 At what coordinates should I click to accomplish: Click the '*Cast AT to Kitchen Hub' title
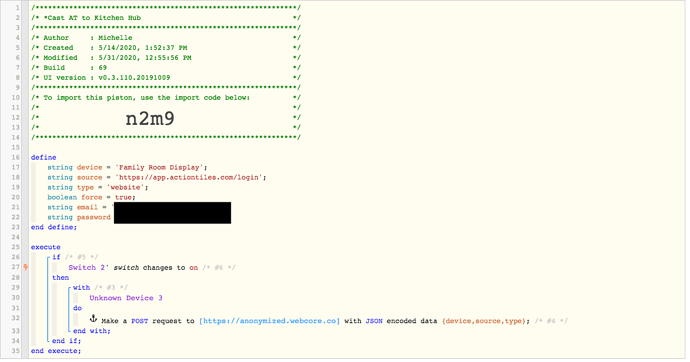tap(92, 18)
